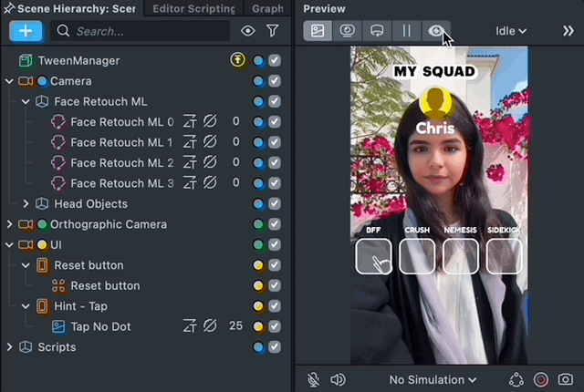Click the preview record button
The width and height of the screenshot is (584, 392).
click(541, 379)
